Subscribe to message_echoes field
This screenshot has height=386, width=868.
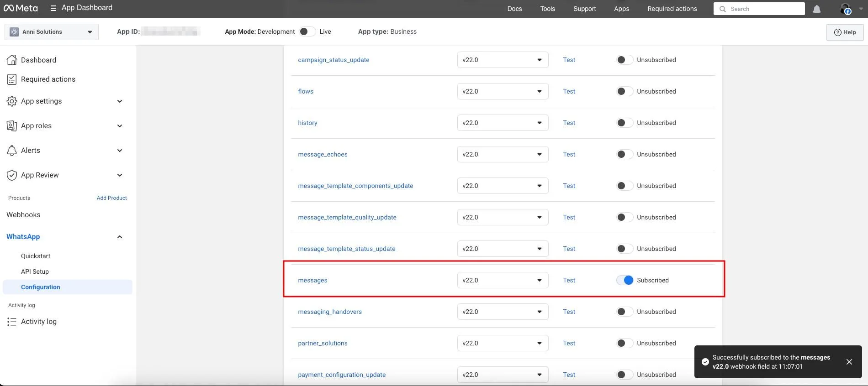point(625,154)
